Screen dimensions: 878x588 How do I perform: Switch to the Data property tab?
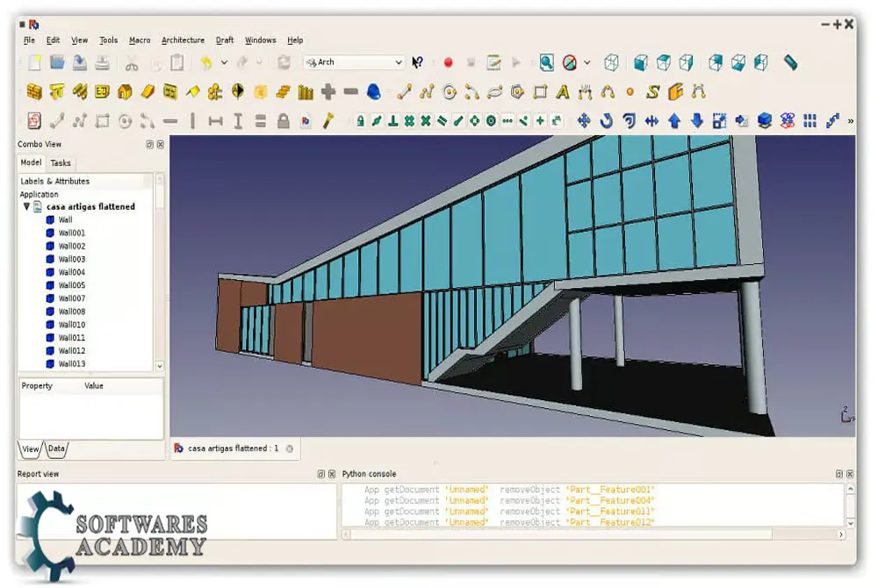coord(56,448)
